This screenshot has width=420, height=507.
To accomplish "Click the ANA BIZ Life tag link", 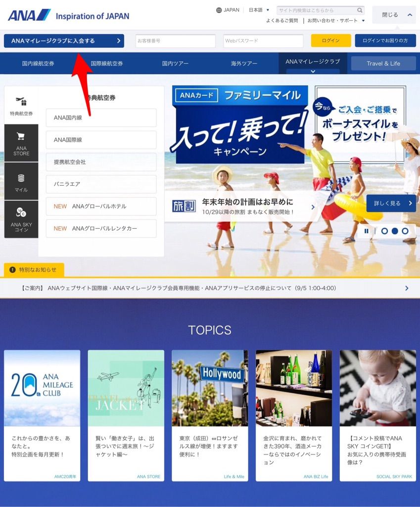I will [x=316, y=477].
